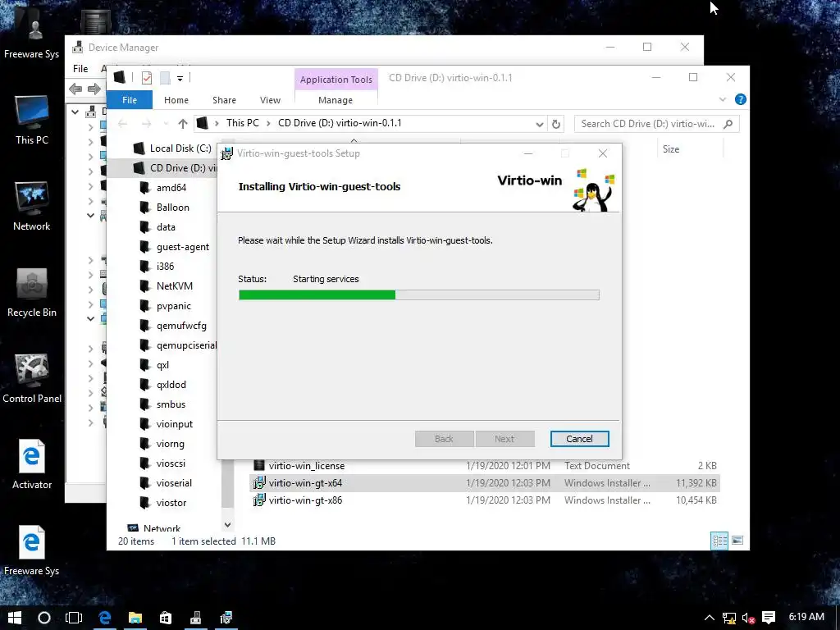Viewport: 840px width, 630px height.
Task: Open the Action Center notifications
Action: (769, 618)
